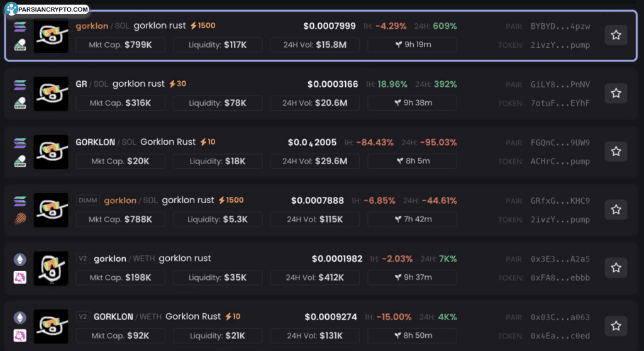The height and width of the screenshot is (351, 644).
Task: Click the 24H Vol $29.6M box
Action: [x=315, y=161]
